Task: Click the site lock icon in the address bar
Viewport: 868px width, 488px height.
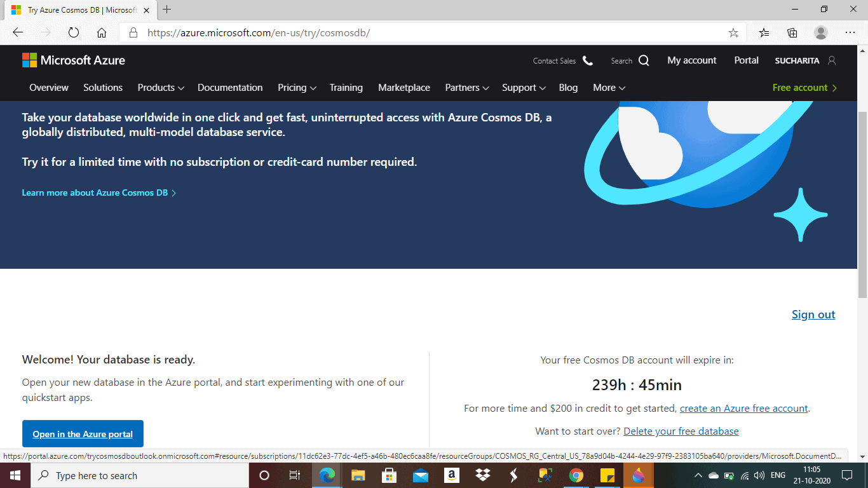Action: (x=133, y=32)
